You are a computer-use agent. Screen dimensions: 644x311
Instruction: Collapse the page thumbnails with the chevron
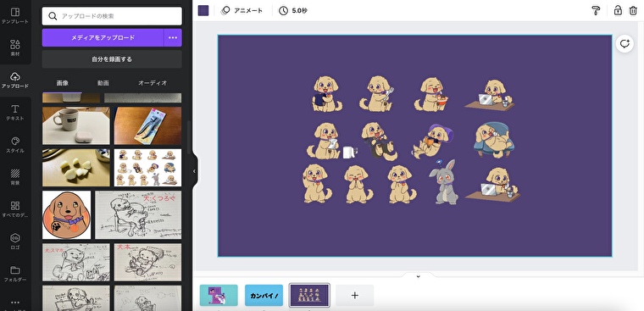tap(418, 276)
